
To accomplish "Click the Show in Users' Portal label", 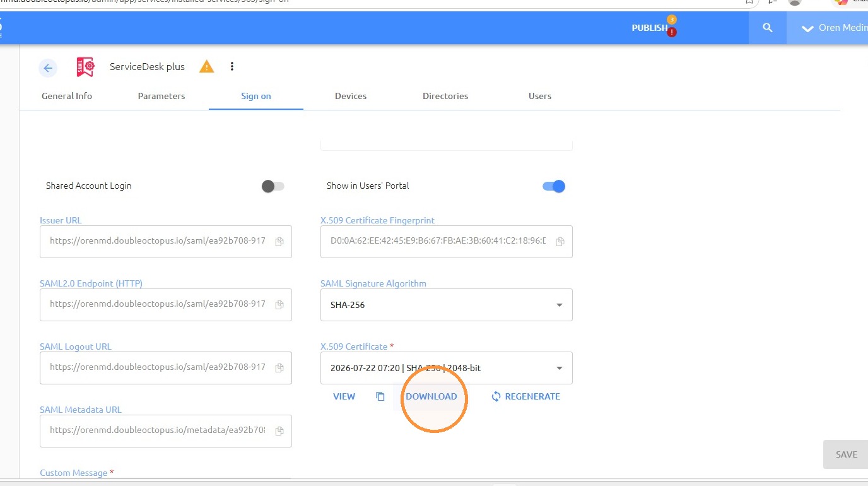I will pyautogui.click(x=368, y=186).
